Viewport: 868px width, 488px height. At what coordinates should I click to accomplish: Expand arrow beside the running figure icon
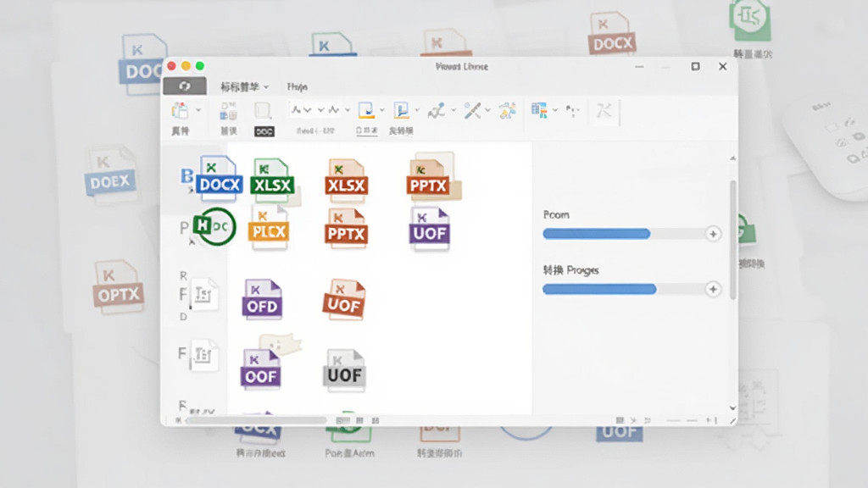point(453,110)
